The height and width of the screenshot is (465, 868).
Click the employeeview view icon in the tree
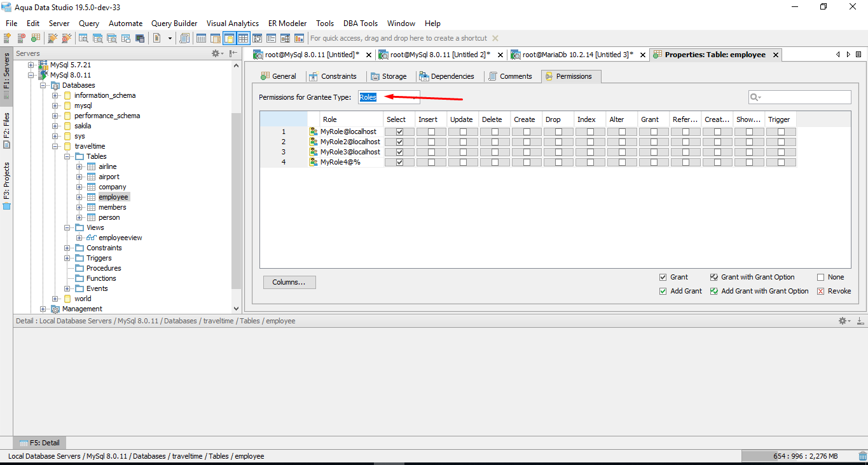click(x=92, y=238)
